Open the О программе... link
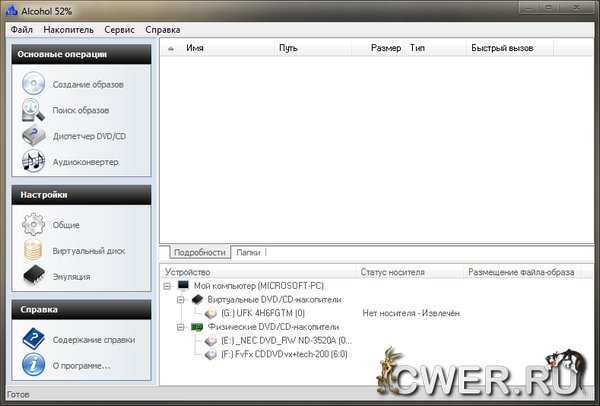 point(81,366)
